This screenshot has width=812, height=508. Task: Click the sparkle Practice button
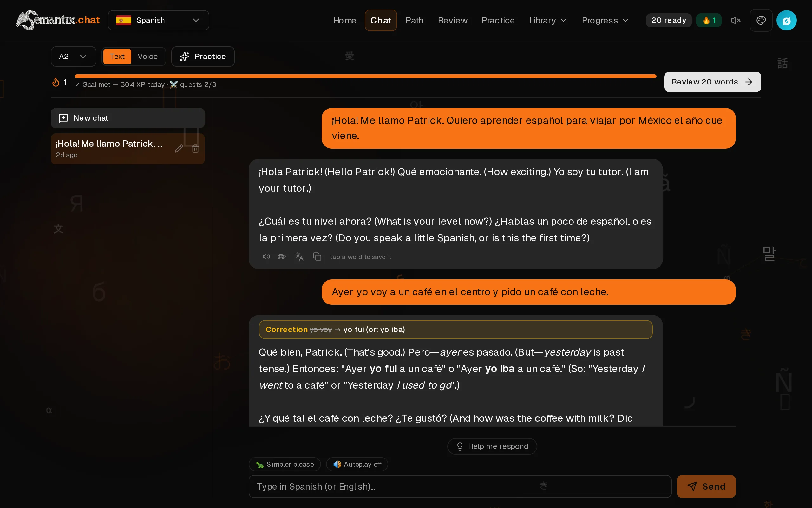click(203, 57)
